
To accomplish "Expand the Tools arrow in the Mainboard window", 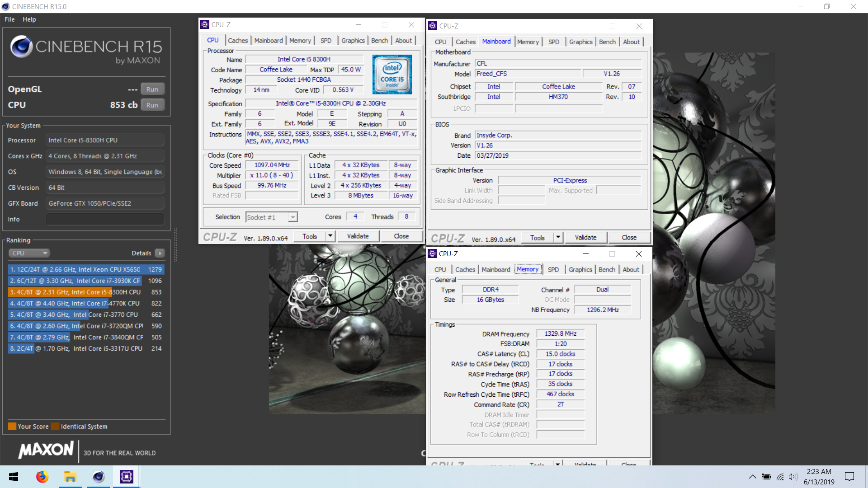I will pyautogui.click(x=558, y=237).
